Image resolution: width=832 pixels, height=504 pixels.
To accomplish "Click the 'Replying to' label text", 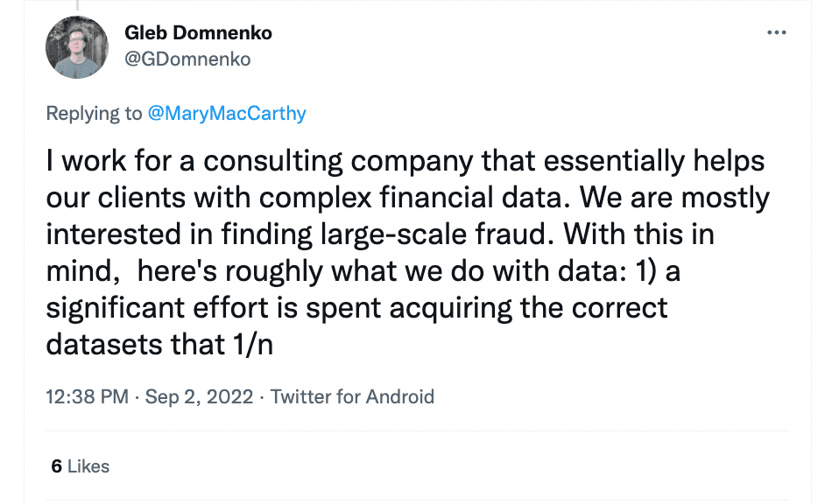I will coord(92,113).
